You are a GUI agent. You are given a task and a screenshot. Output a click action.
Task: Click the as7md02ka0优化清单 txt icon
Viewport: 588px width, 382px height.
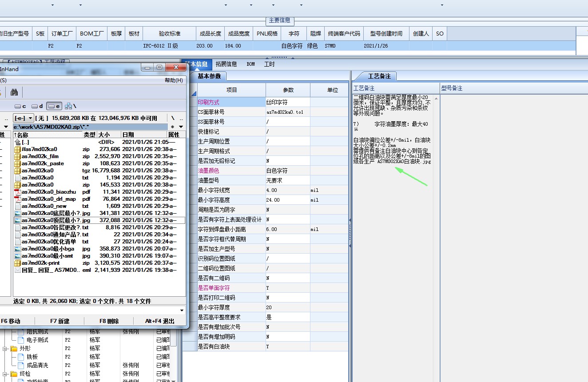(x=17, y=242)
